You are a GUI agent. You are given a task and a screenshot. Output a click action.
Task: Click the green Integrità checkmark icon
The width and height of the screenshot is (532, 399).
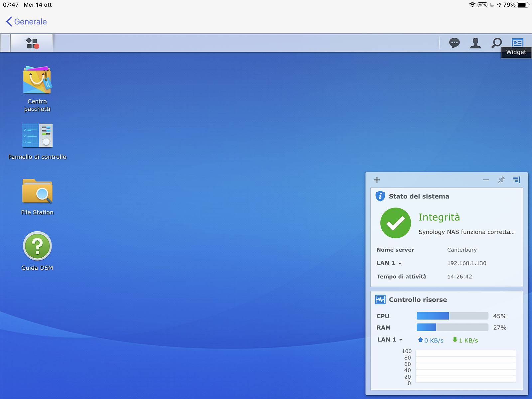click(x=395, y=223)
